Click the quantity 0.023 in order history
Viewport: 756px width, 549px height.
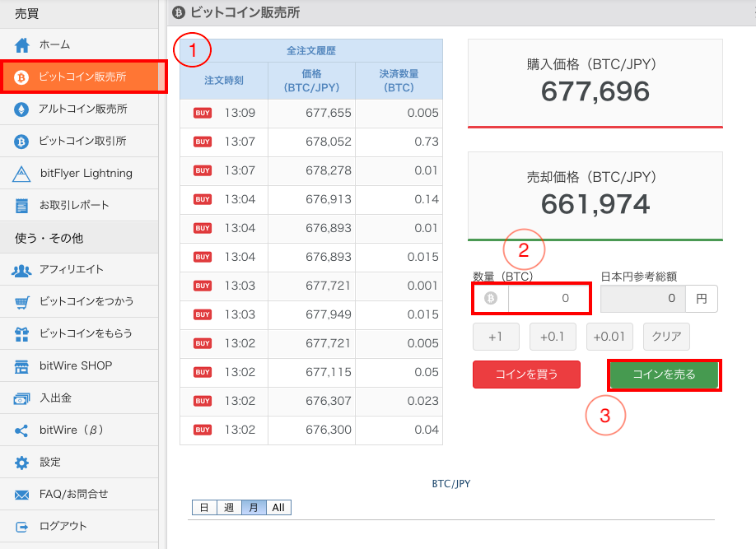(422, 401)
